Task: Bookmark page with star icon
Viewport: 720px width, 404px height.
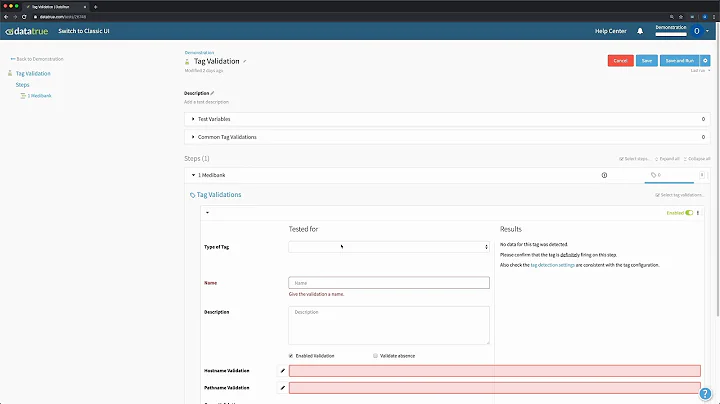Action: [x=681, y=17]
